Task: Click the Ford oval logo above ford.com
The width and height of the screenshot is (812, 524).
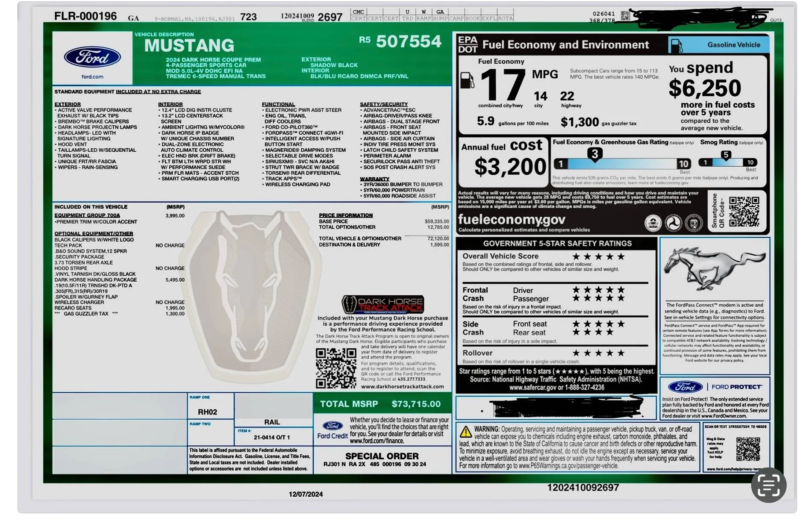Action: coord(92,57)
